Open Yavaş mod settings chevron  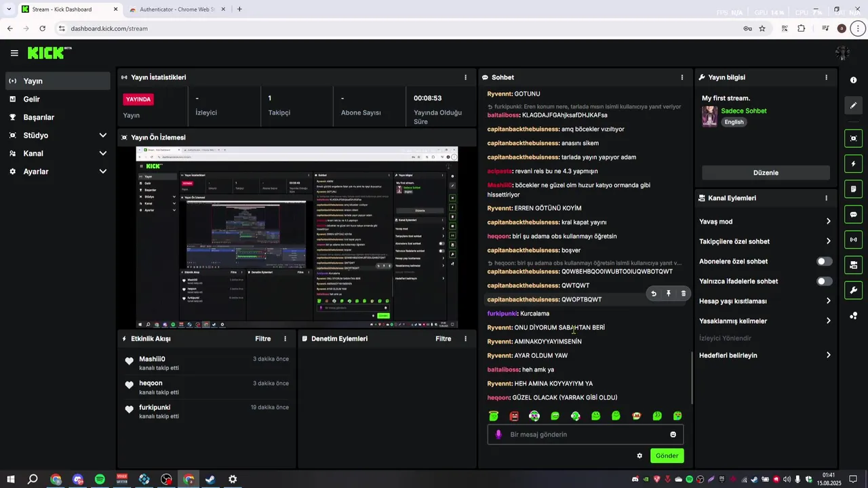click(828, 222)
